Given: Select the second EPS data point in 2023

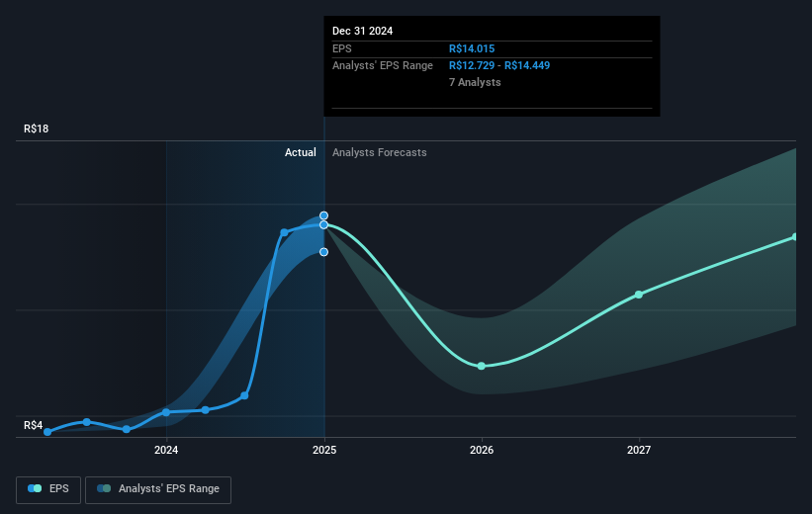Looking at the screenshot, I should (x=87, y=422).
